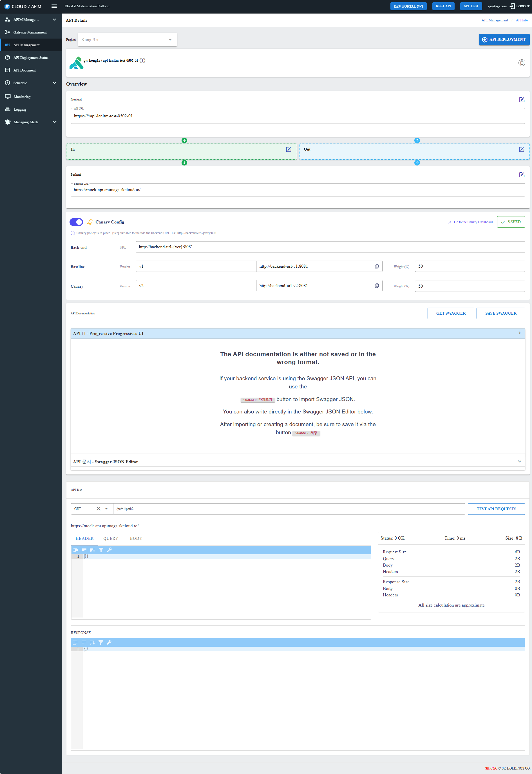532x774 pixels.
Task: Switch to the QUERY tab
Action: [111, 538]
